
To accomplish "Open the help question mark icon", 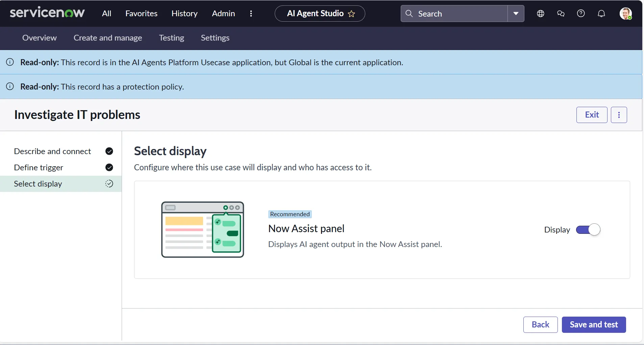I will tap(581, 14).
